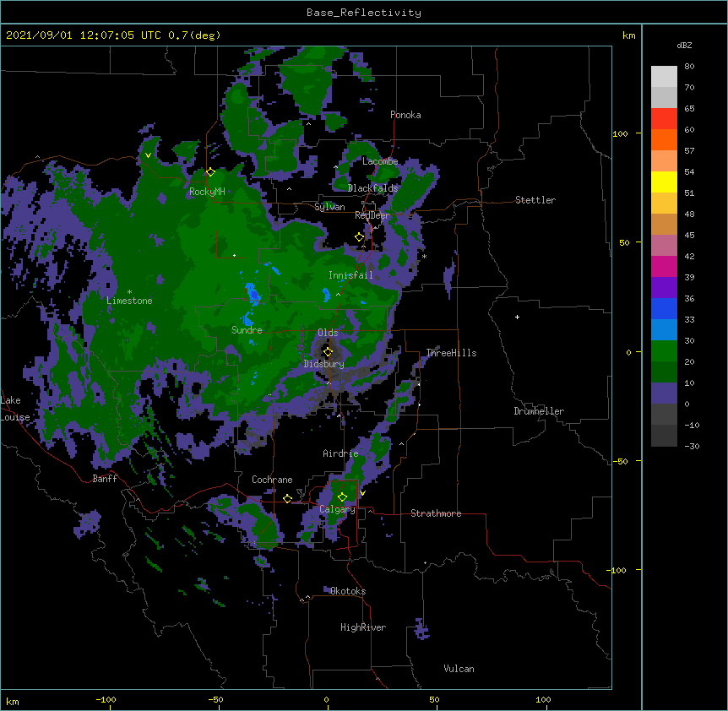728x711 pixels.
Task: Click the 80 value on dBZ scale
Action: [689, 67]
